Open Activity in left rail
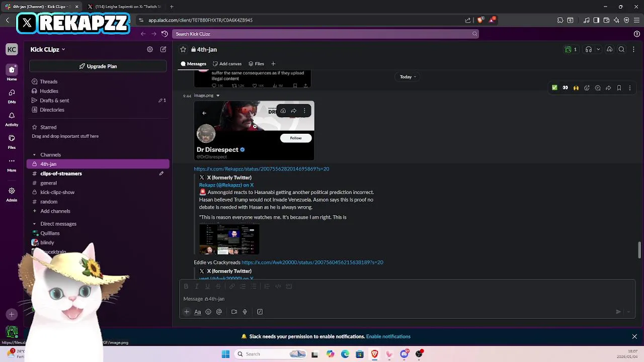Viewport: 644px width, 362px height. pyautogui.click(x=12, y=119)
